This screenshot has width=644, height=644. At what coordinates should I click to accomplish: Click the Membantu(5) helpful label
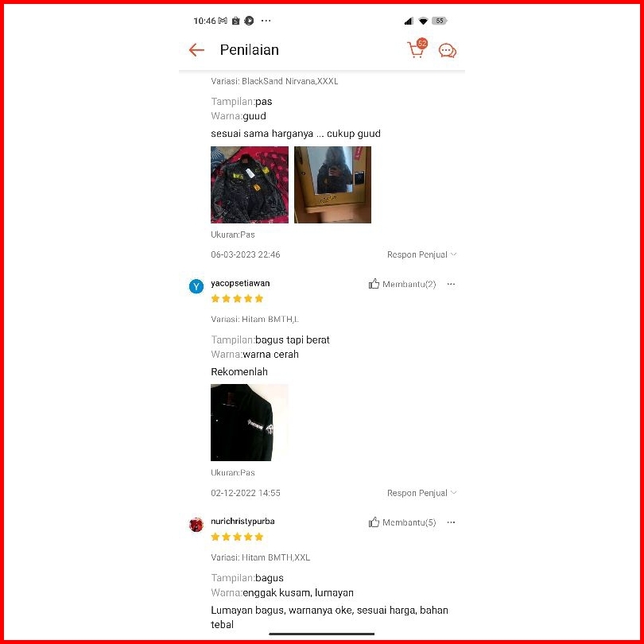click(x=409, y=522)
